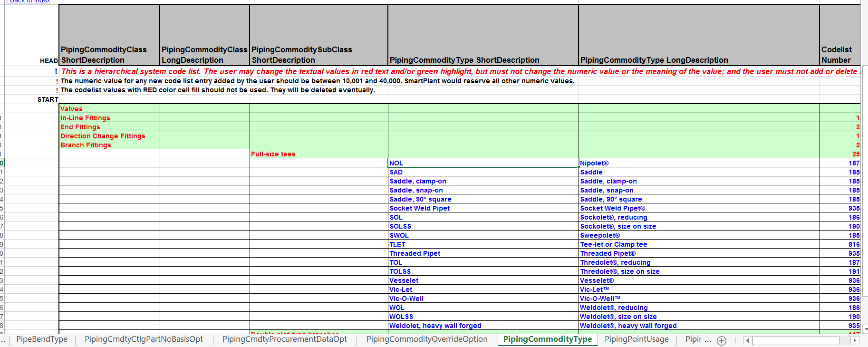Click the Vic-Let™ cell
The height and width of the screenshot is (347, 868).
699,289
